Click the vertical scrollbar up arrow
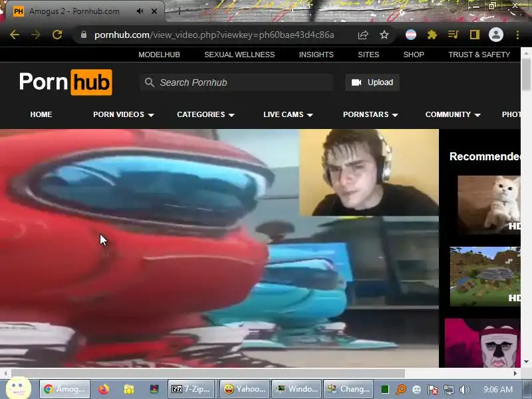The height and width of the screenshot is (399, 532). point(526,53)
